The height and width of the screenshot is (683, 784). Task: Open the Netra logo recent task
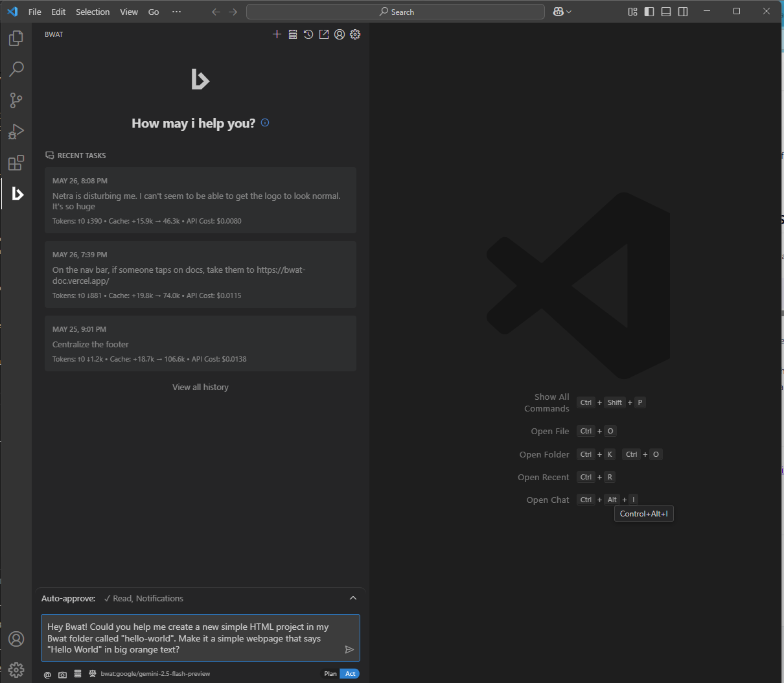[x=200, y=200]
